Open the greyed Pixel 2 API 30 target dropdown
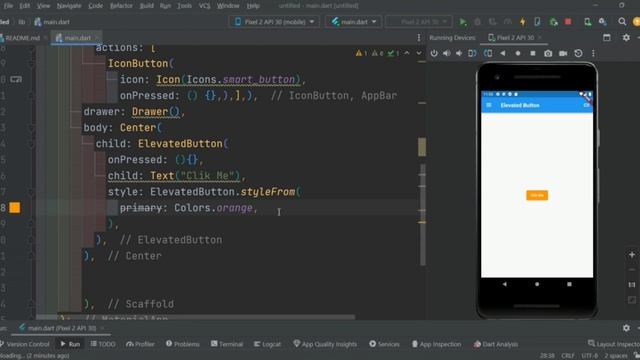The width and height of the screenshot is (640, 360). click(419, 22)
